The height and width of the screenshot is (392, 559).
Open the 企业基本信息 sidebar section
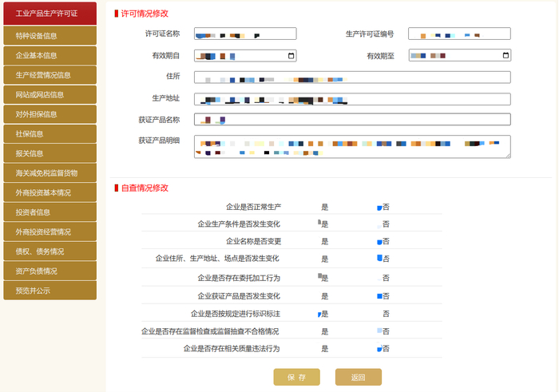click(50, 55)
